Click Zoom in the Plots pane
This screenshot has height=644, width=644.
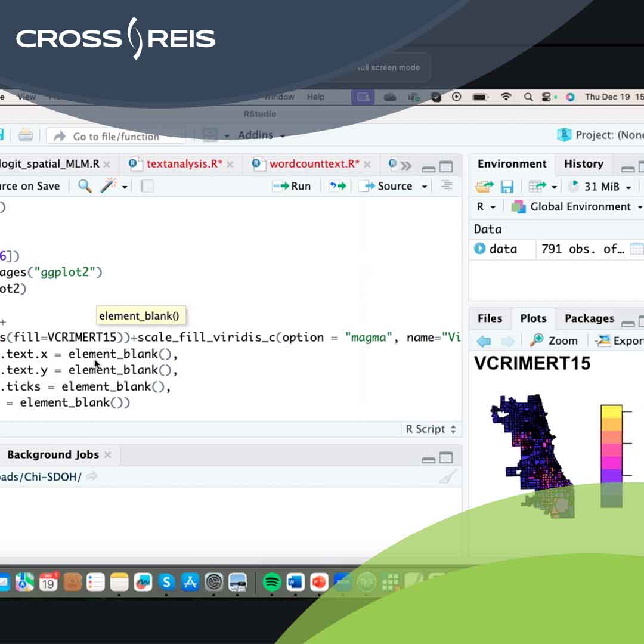click(x=554, y=341)
